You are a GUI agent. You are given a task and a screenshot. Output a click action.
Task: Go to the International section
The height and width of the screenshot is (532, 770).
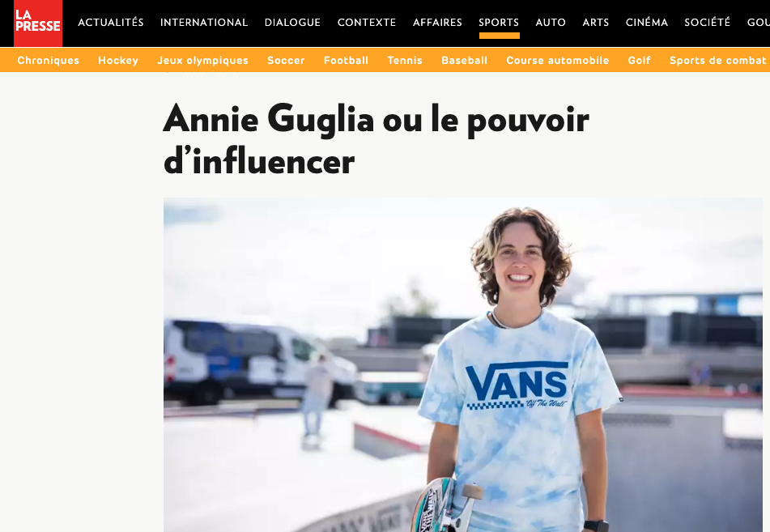204,23
